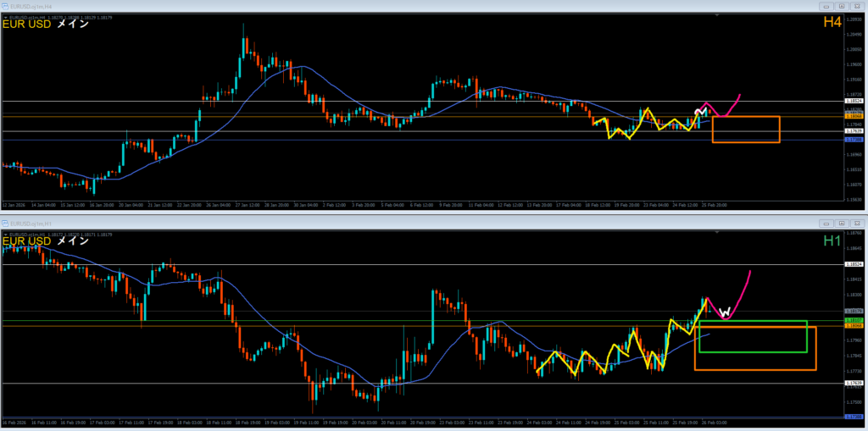Image resolution: width=868 pixels, height=431 pixels.
Task: Open the small triangle menu in the H1 chart corner
Action: [x=5, y=235]
